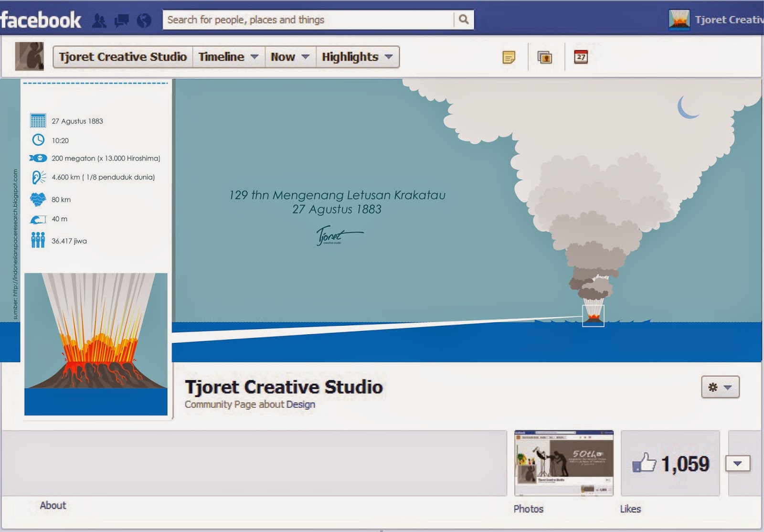The height and width of the screenshot is (532, 764).
Task: Click the 36.417 jiwa text
Action: [x=69, y=241]
